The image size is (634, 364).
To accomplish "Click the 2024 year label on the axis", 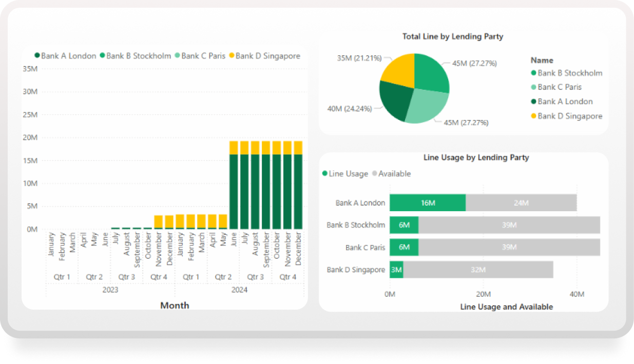I will click(x=239, y=290).
